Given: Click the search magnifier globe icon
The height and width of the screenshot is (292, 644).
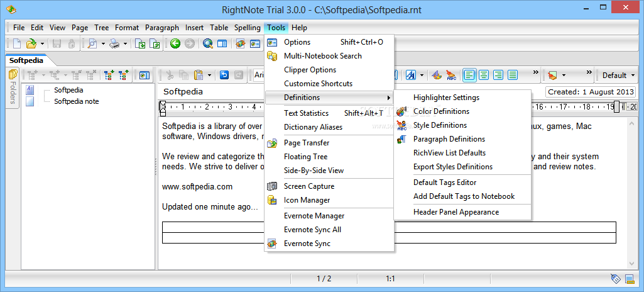Looking at the screenshot, I should pyautogui.click(x=208, y=43).
